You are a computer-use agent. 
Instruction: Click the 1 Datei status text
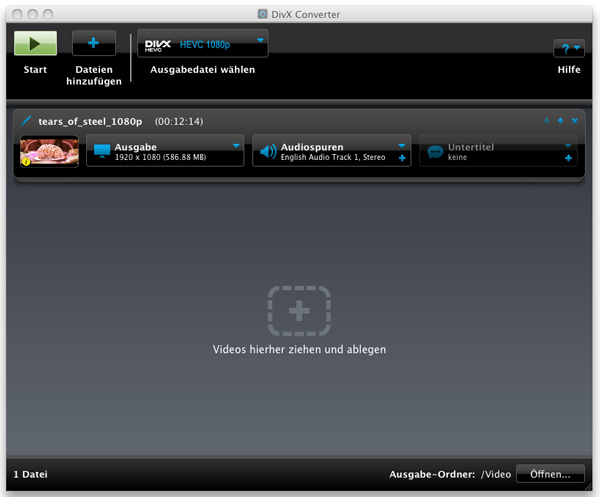(x=31, y=474)
